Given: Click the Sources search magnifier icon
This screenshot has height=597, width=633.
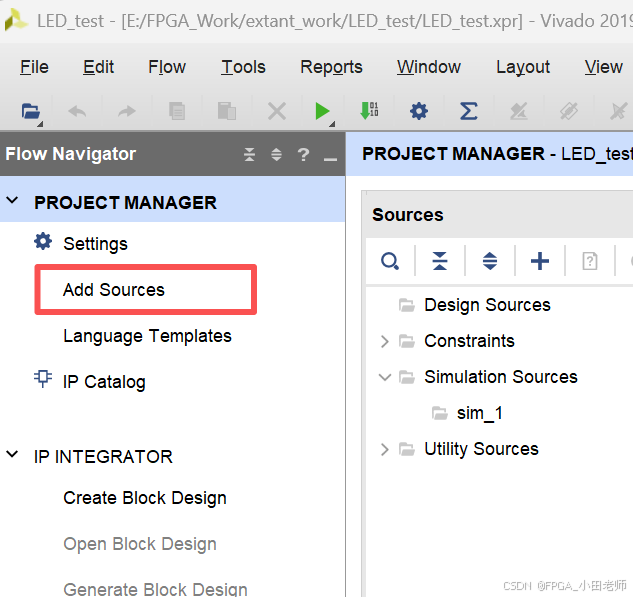Looking at the screenshot, I should [390, 261].
